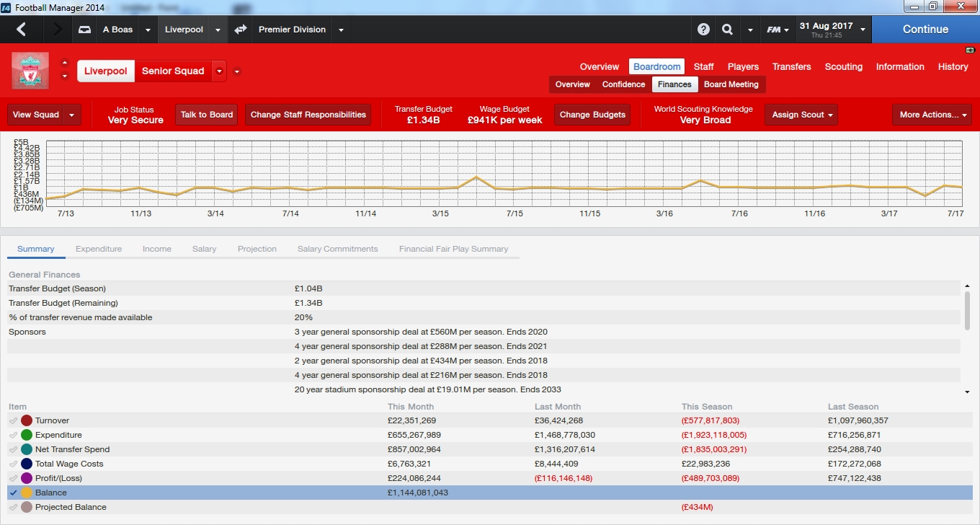Open Financial Fair Play Summary tab
Image resolution: width=980 pixels, height=525 pixels.
pos(454,249)
